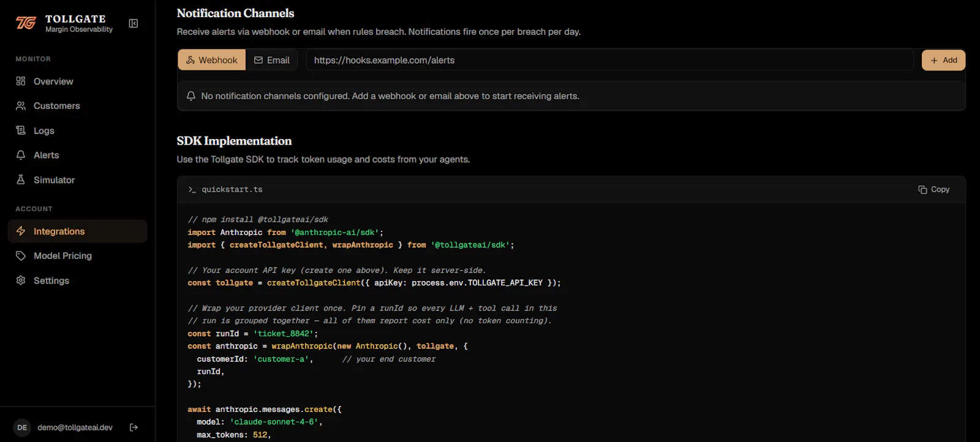Screen dimensions: 980x442
Task: Click the max_tokens 512 value
Action: coord(260,435)
